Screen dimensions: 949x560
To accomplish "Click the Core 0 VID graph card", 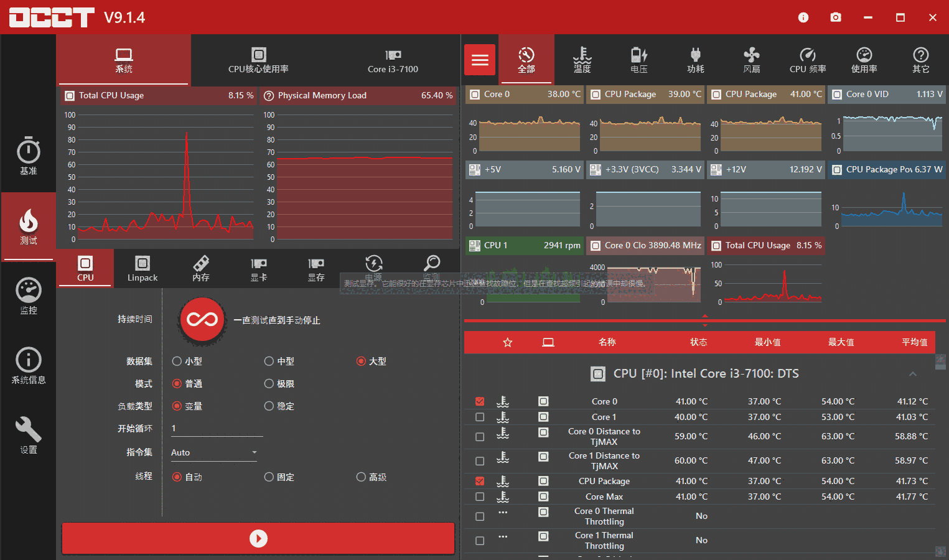I will point(887,120).
